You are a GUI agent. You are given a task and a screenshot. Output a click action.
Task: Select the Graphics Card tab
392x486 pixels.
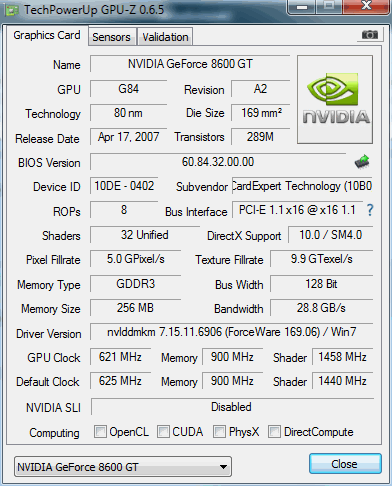coord(47,35)
